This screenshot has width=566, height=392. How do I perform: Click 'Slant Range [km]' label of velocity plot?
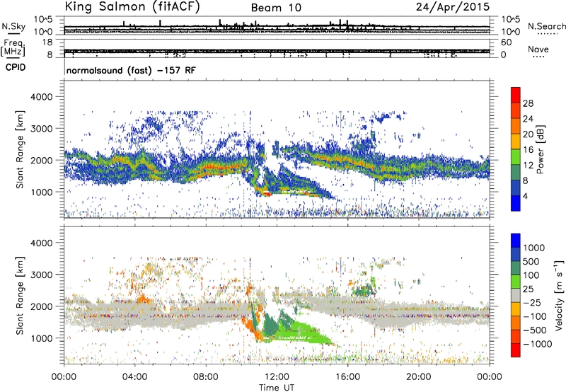(x=21, y=295)
